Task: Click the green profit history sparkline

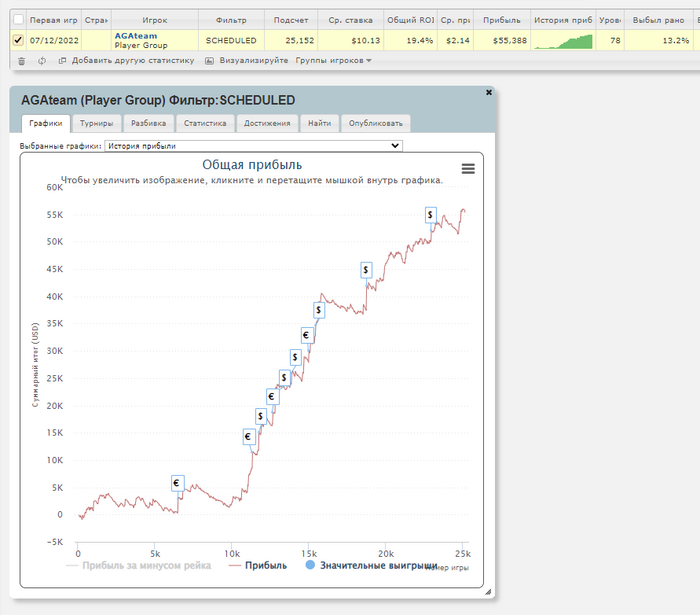Action: [562, 40]
